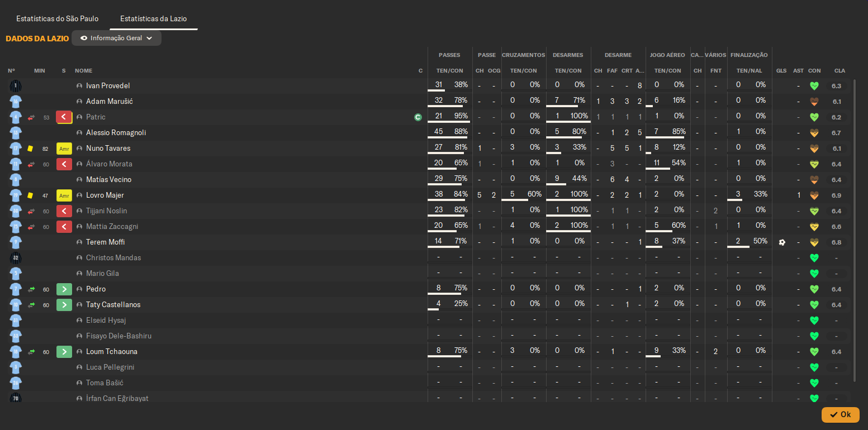The image size is (868, 430).
Task: Click Matías Vecino's condition heart icon
Action: tap(814, 180)
